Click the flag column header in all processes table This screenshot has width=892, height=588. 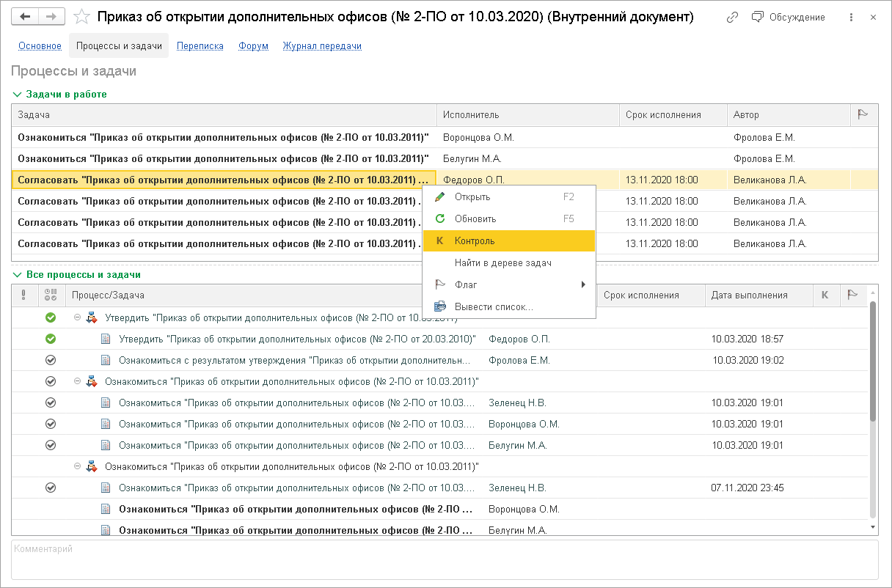[852, 295]
